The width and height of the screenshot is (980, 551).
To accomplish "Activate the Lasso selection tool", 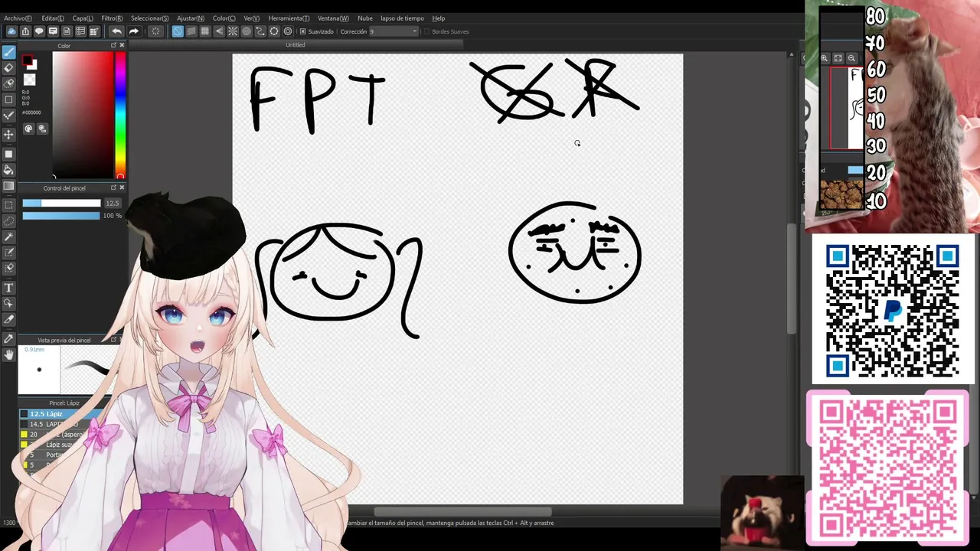I will click(x=8, y=221).
